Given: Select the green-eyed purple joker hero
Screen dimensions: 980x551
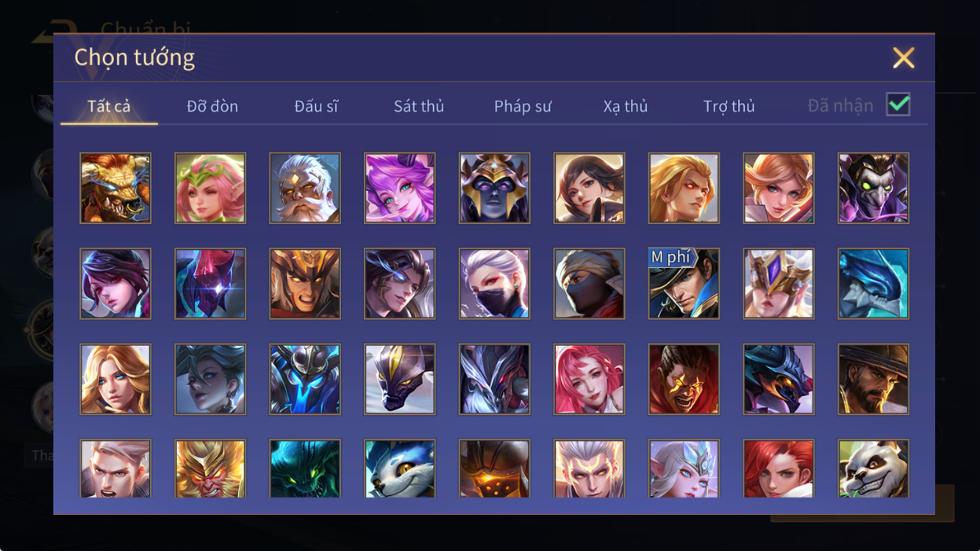Looking at the screenshot, I should pos(873,188).
